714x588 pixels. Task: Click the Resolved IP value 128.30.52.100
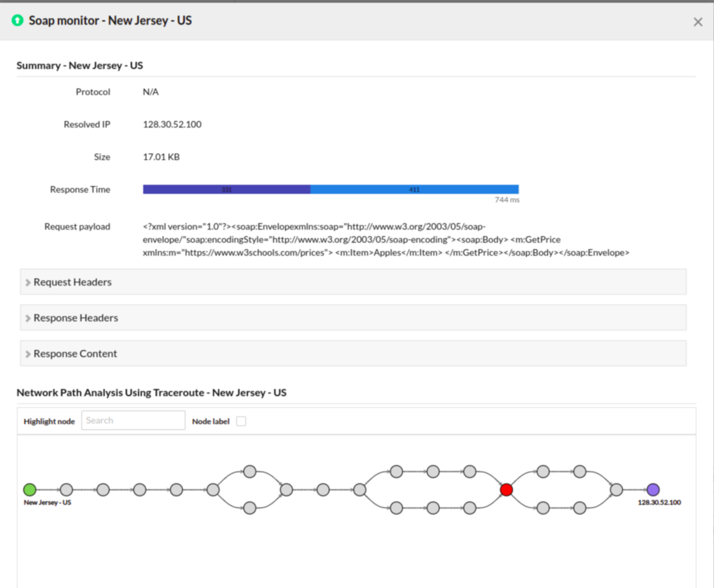172,124
